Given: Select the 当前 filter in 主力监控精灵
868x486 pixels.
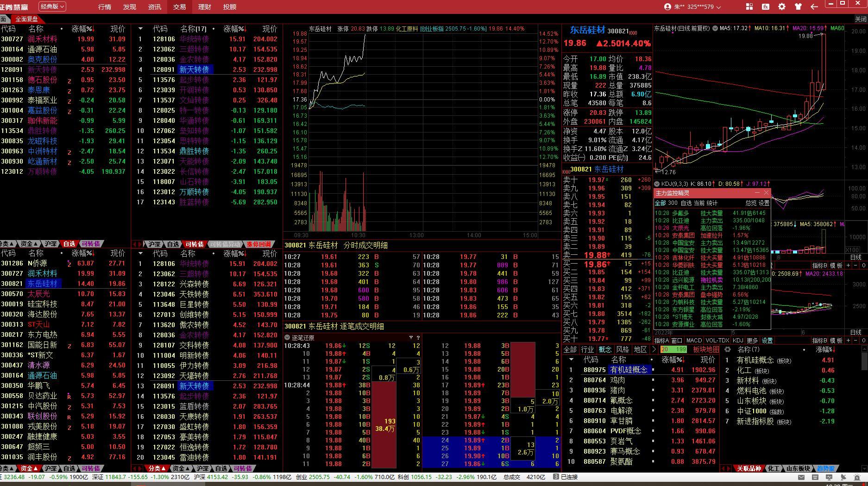Looking at the screenshot, I should 699,203.
